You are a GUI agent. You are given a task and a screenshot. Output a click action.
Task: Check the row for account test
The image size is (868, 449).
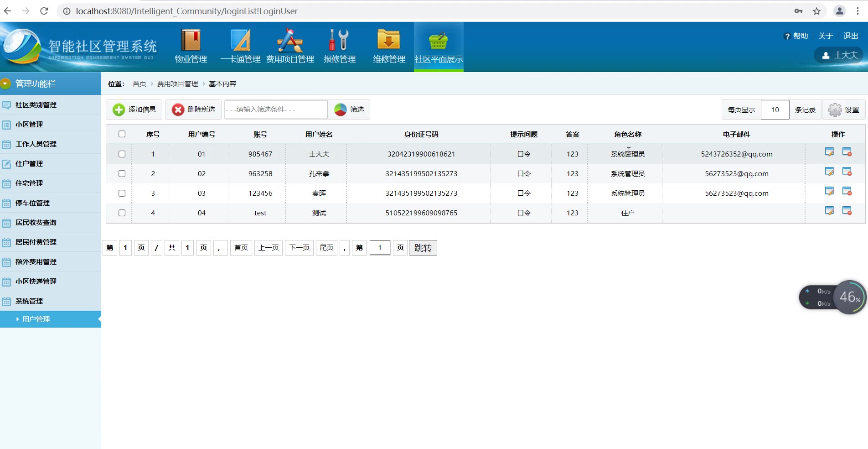(122, 213)
